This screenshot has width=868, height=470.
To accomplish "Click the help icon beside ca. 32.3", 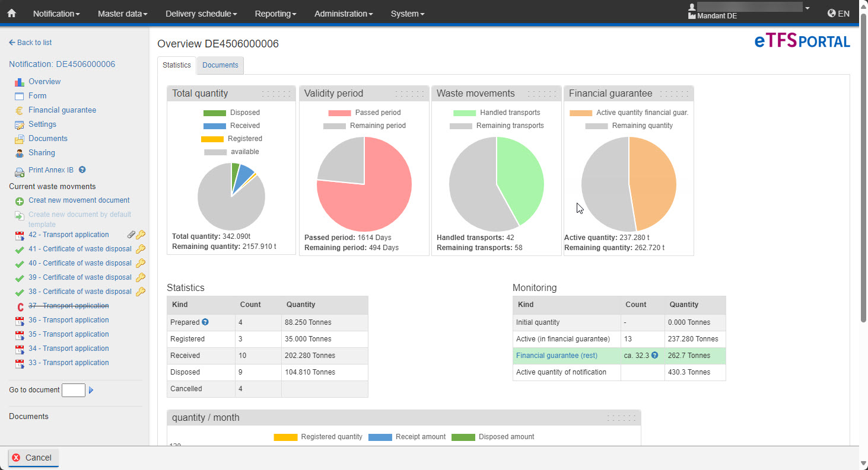I will [x=654, y=356].
